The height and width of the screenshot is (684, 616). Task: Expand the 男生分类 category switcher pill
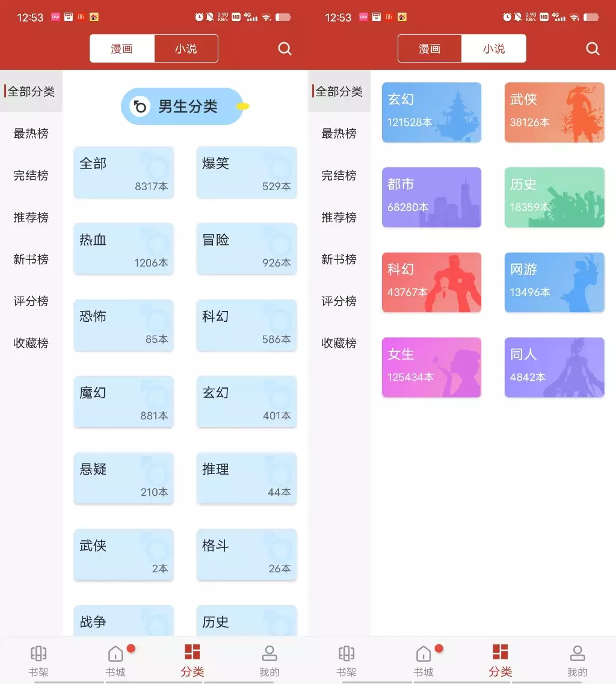point(182,106)
